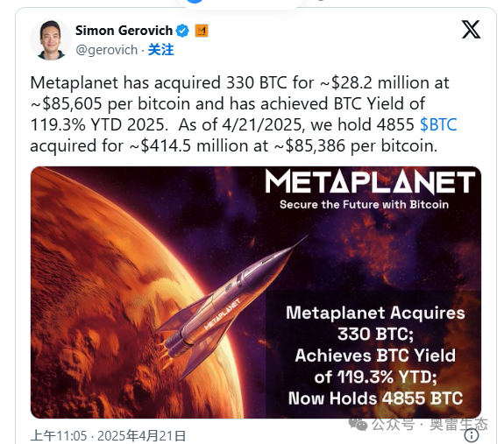Click the WeChat watermark icon
Image resolution: width=504 pixels, height=444 pixels.
[358, 425]
